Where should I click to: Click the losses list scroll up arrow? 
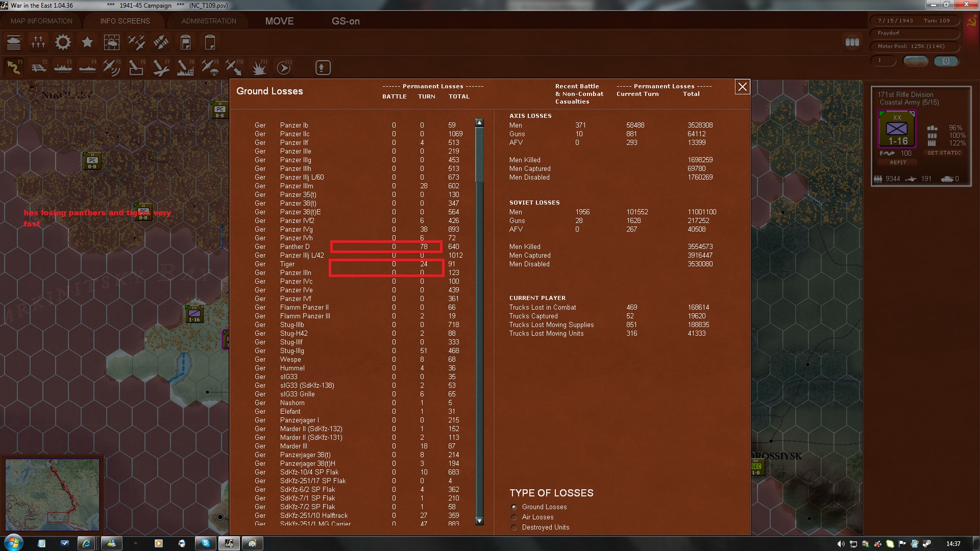(x=479, y=122)
